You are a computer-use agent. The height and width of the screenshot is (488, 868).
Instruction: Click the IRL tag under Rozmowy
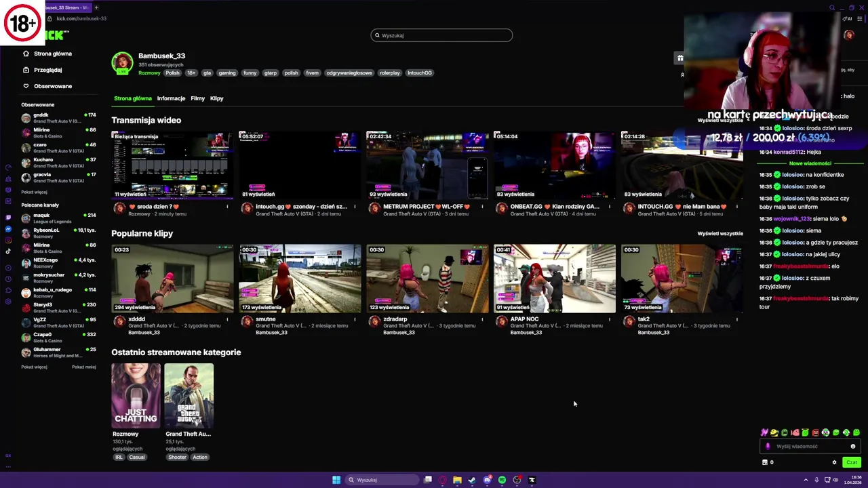(x=119, y=457)
